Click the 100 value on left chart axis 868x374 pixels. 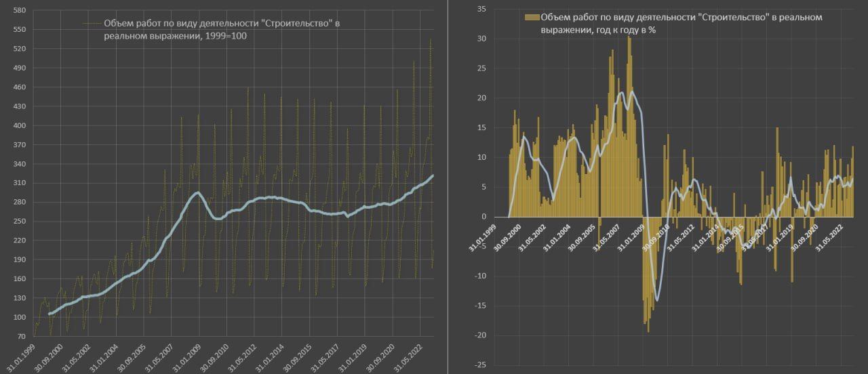coord(20,317)
